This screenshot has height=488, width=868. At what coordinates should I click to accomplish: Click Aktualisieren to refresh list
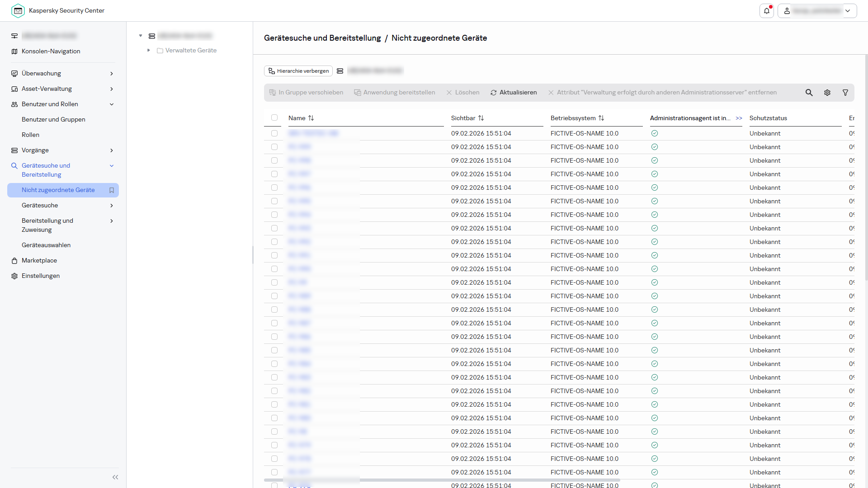514,93
